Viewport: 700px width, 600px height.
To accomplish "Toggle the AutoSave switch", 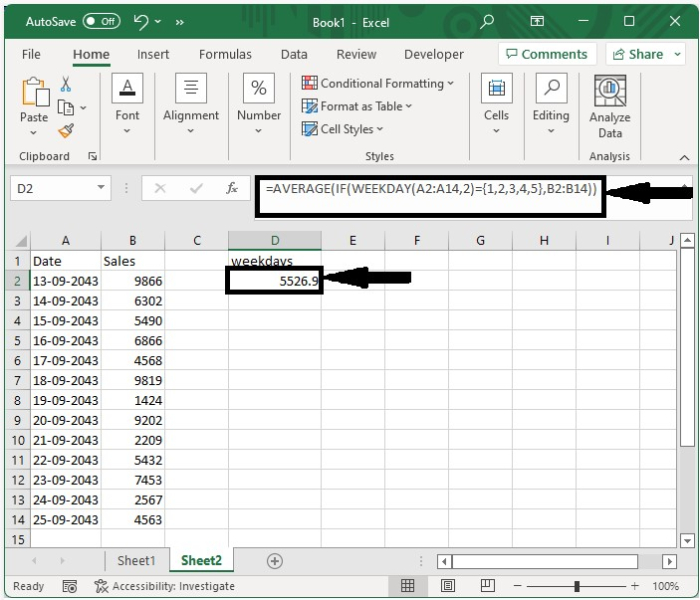I will pyautogui.click(x=101, y=21).
